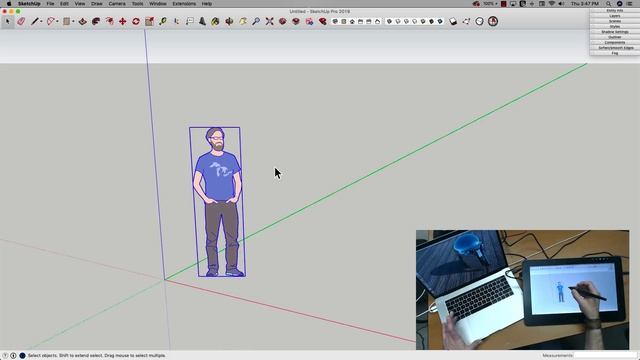Activate the Pan hand tool
This screenshot has width=640, height=360.
[x=243, y=21]
